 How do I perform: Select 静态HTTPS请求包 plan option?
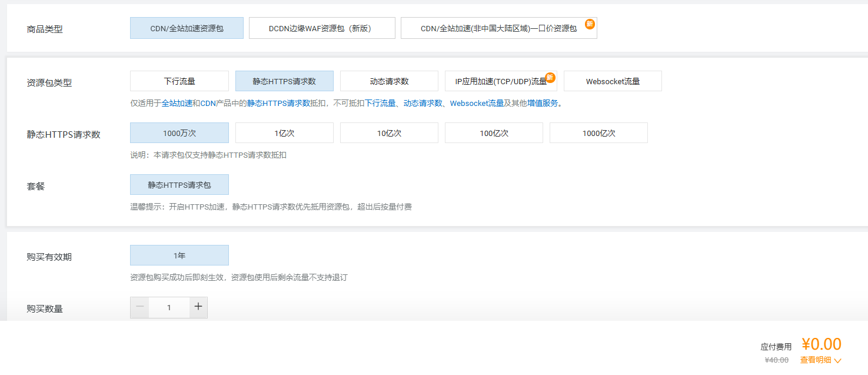click(x=179, y=185)
